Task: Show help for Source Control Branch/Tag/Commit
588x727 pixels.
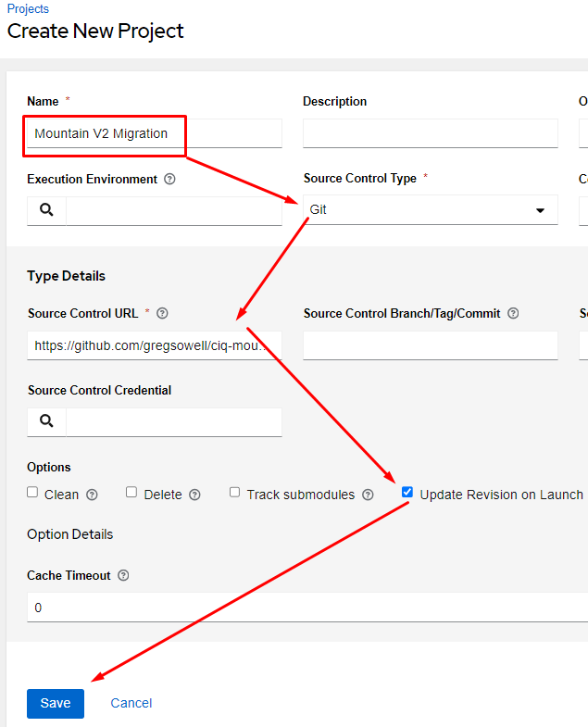Action: coord(513,314)
